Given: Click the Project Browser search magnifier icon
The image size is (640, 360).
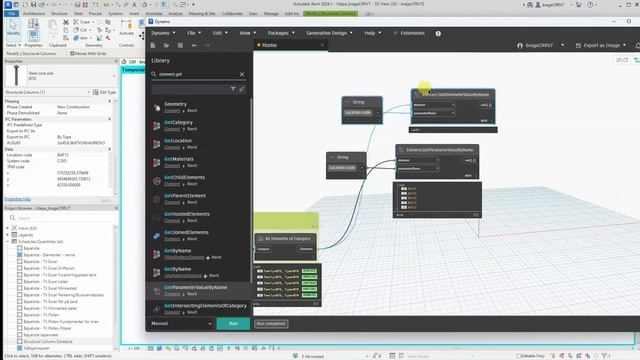Looking at the screenshot, I should click(13, 218).
